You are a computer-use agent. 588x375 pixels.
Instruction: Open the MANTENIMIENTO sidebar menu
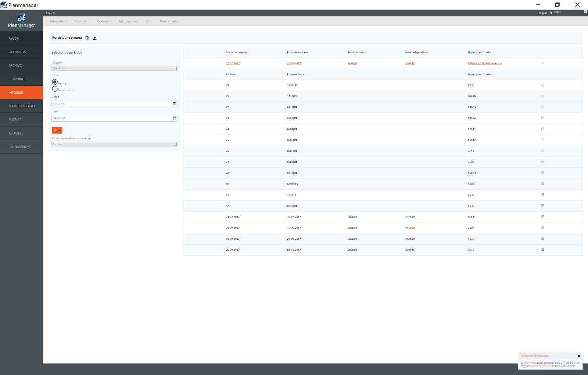point(21,106)
